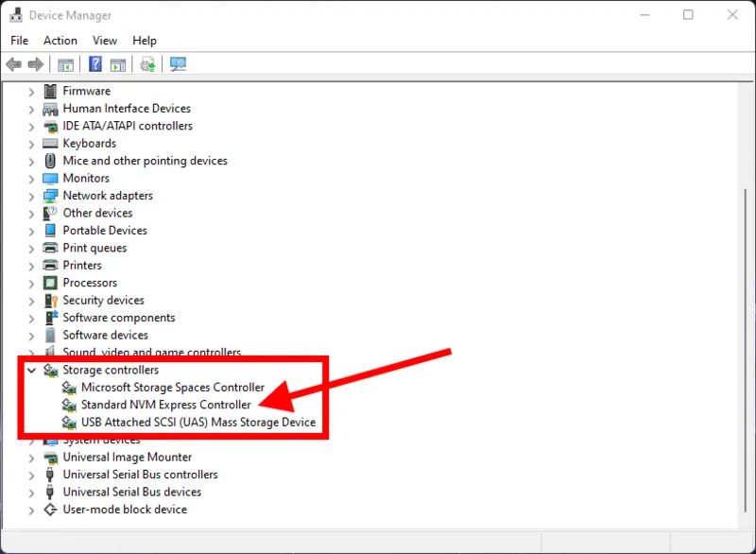Open the View menu

(105, 41)
